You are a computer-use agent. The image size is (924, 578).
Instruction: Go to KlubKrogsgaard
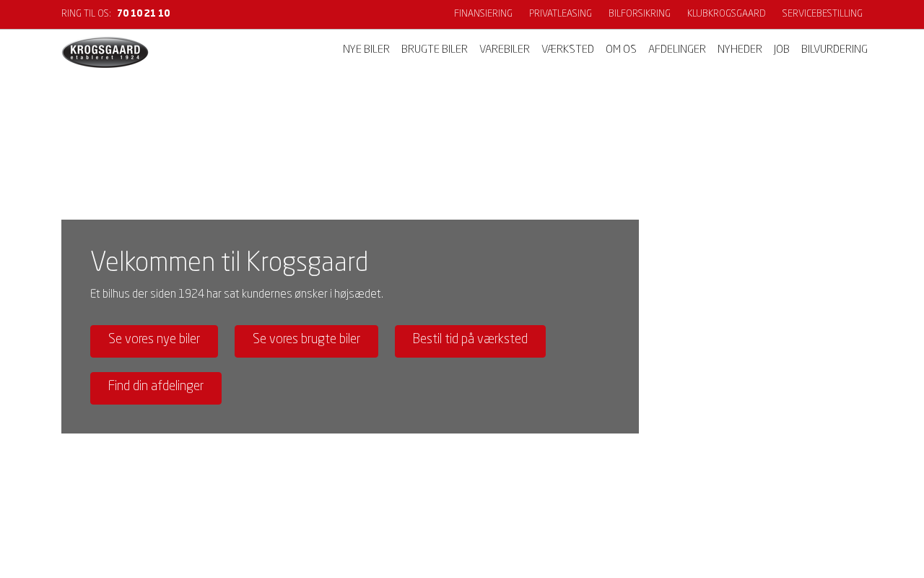pyautogui.click(x=726, y=14)
